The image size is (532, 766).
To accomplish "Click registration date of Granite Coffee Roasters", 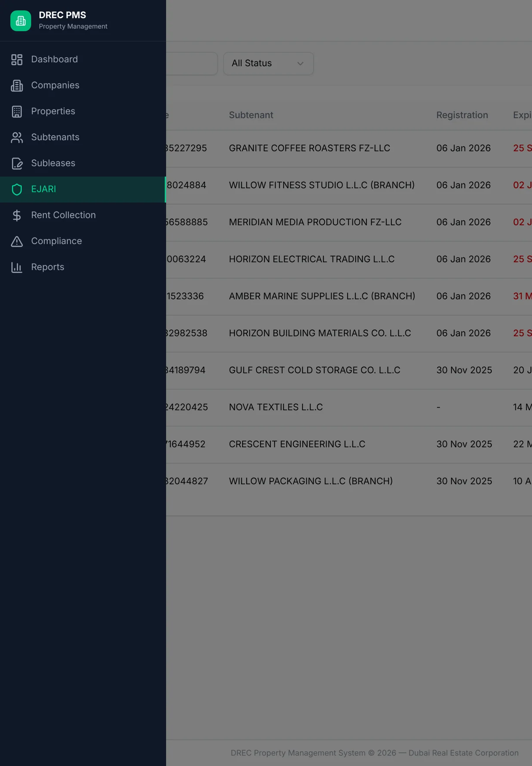I will [x=463, y=148].
